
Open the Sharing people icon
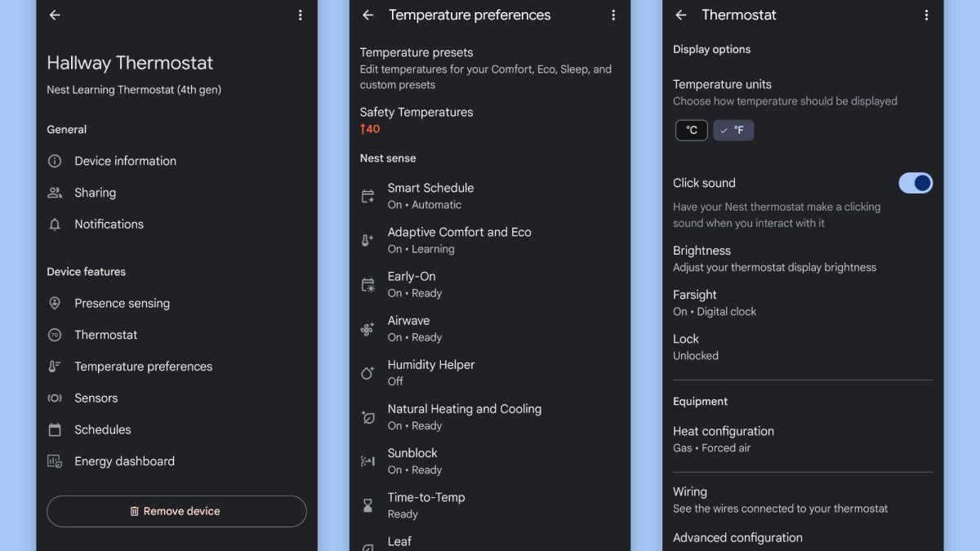[x=55, y=193]
